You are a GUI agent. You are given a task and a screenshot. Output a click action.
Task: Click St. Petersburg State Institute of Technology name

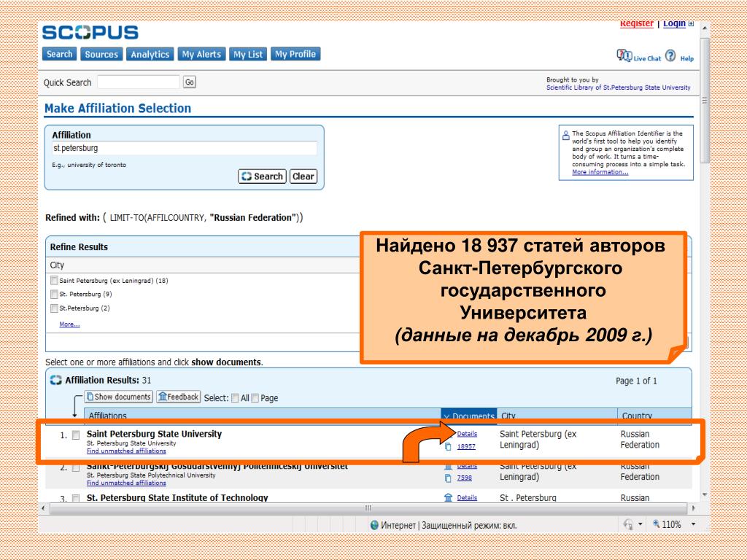pos(177,497)
